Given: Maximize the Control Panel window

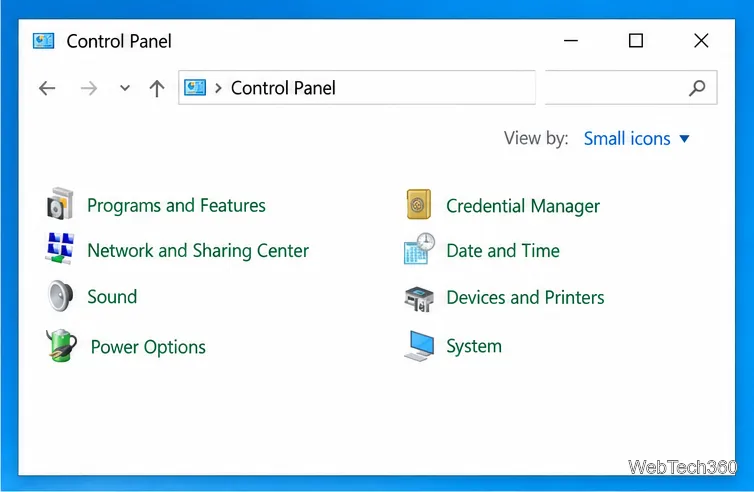Looking at the screenshot, I should point(636,41).
